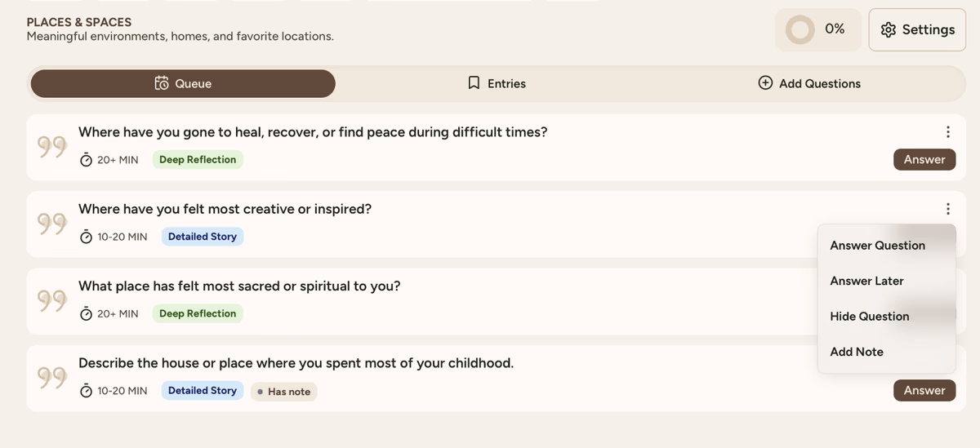Open the Add Questions tab

tap(809, 83)
